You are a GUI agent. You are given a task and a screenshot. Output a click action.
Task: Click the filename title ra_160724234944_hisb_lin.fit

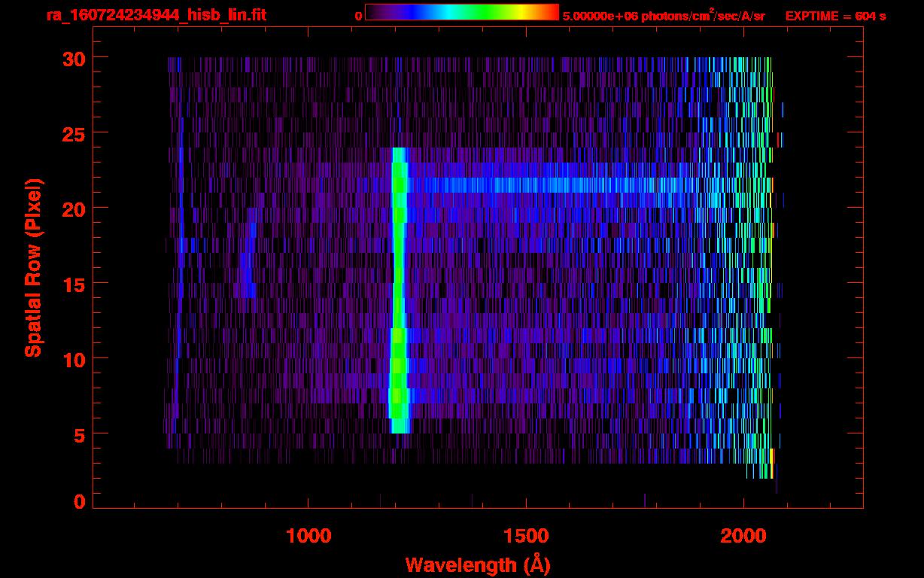(x=156, y=15)
